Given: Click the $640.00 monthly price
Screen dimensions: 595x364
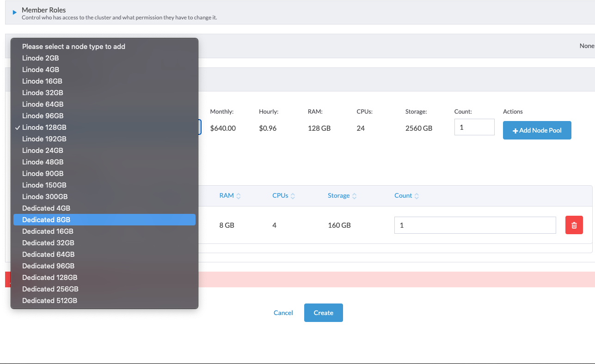Looking at the screenshot, I should [223, 128].
